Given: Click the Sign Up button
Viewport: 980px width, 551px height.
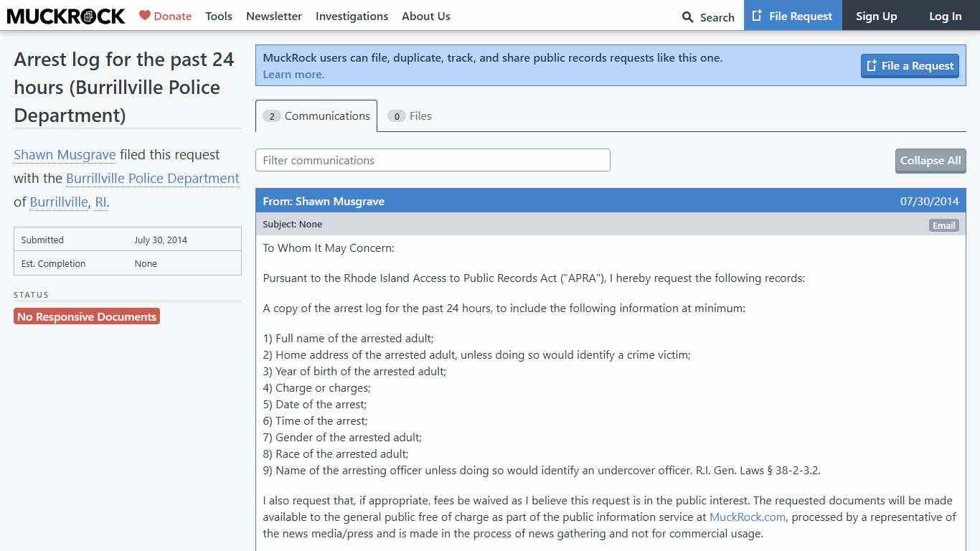Looking at the screenshot, I should 876,16.
